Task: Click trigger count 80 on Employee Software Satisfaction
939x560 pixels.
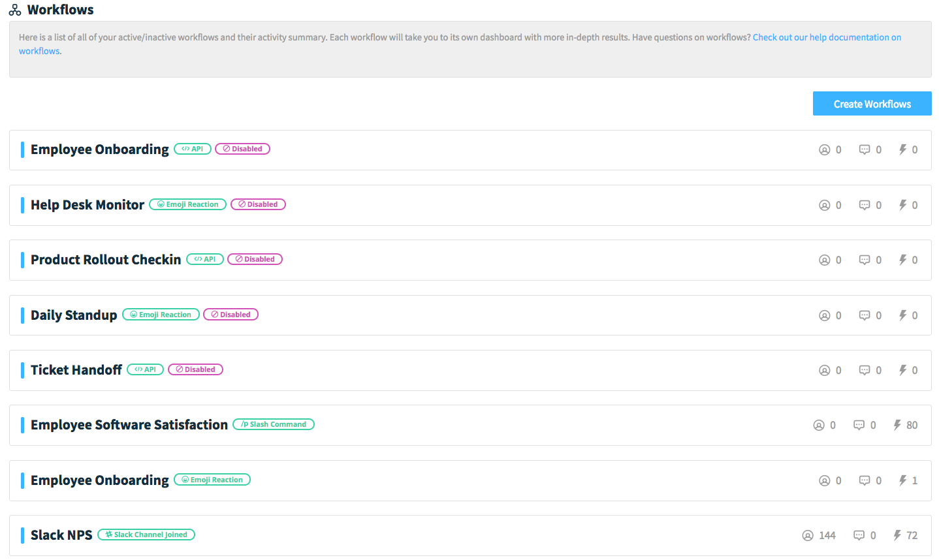Action: click(x=912, y=425)
